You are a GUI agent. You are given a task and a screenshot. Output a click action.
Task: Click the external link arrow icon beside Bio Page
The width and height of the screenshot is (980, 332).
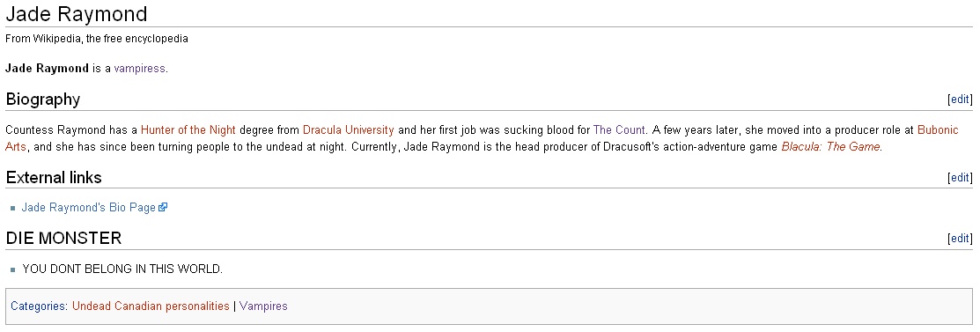coord(163,208)
